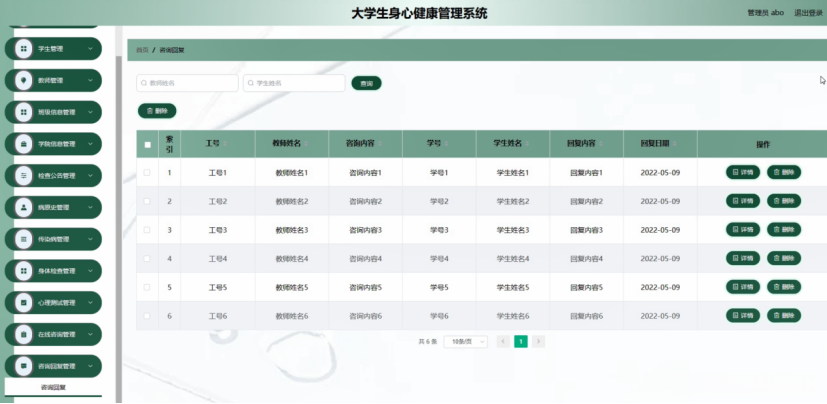The height and width of the screenshot is (404, 827).
Task: Expand 检查公告管理 menu via its chevron
Action: coord(90,176)
